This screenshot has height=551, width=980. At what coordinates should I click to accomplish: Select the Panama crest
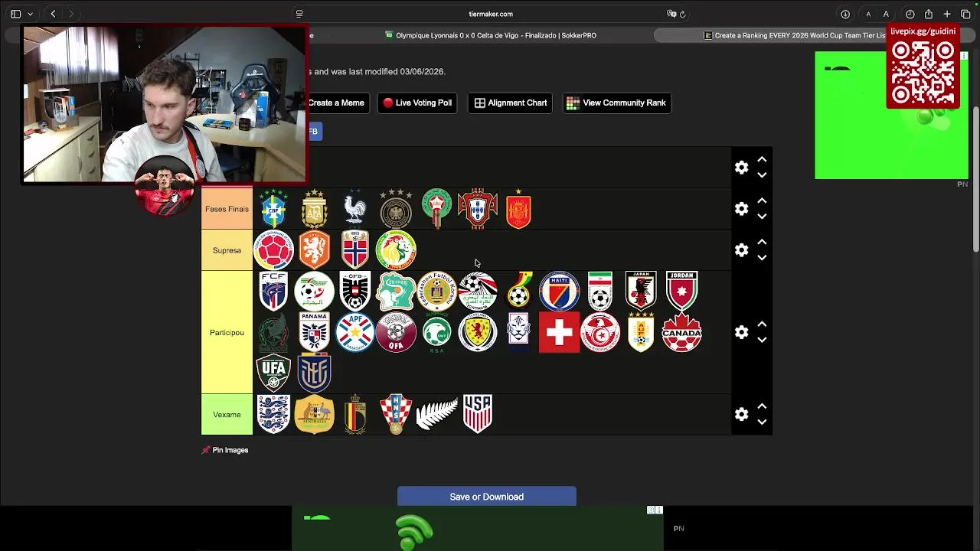click(x=314, y=332)
